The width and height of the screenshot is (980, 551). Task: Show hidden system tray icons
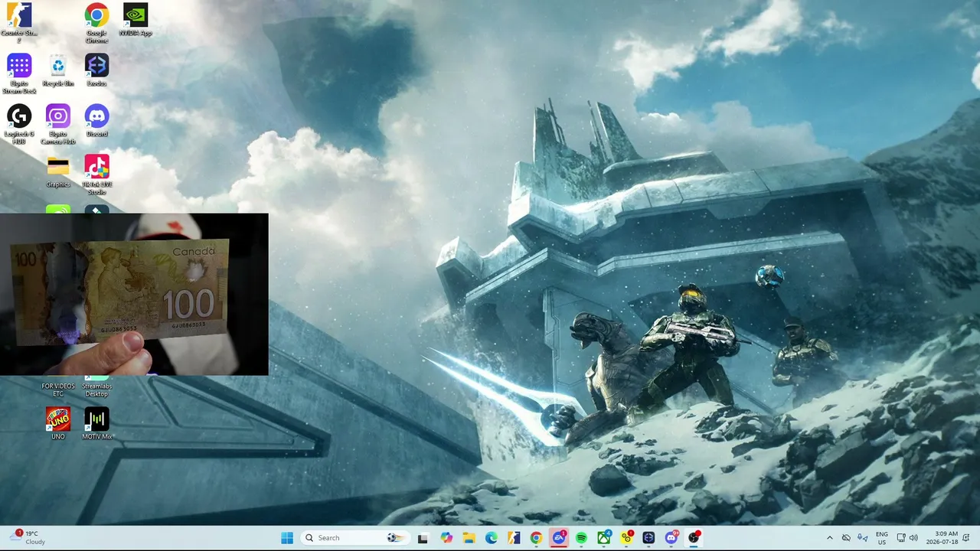click(x=829, y=538)
